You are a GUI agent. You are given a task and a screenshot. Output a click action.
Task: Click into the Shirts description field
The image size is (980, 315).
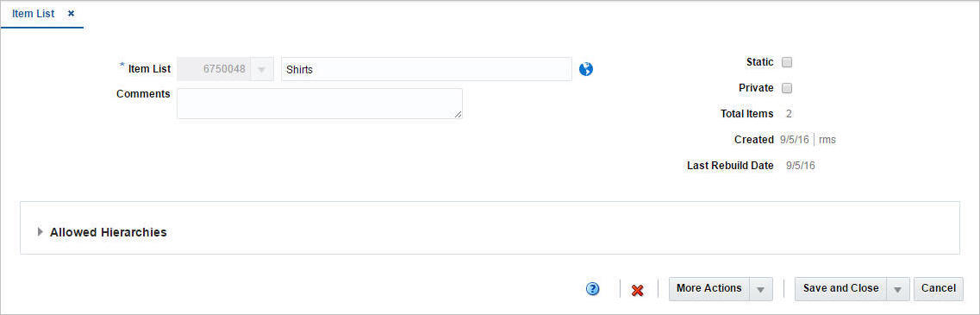point(427,70)
